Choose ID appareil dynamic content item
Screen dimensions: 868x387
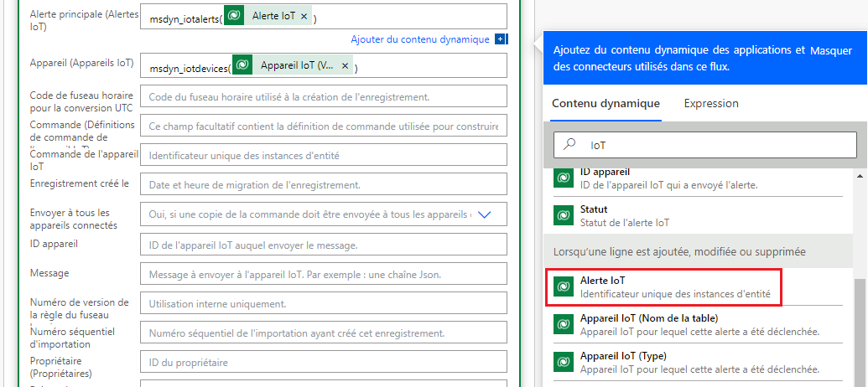[x=698, y=178]
